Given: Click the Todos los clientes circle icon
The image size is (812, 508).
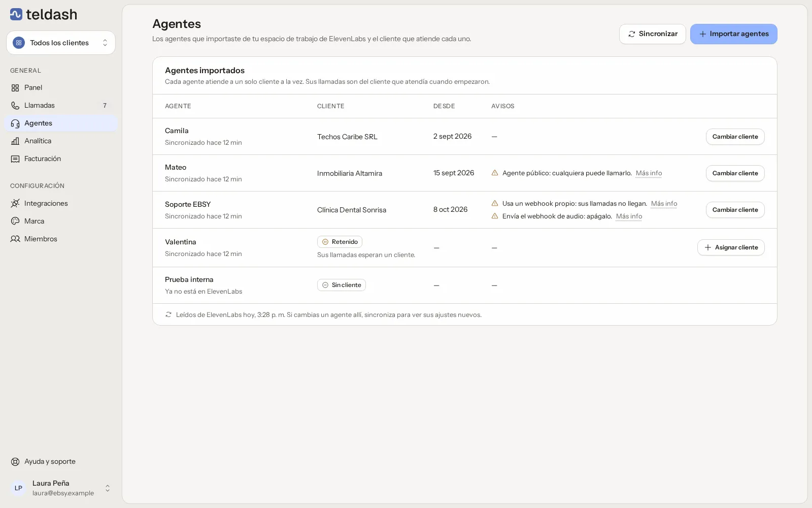Looking at the screenshot, I should coord(19,43).
